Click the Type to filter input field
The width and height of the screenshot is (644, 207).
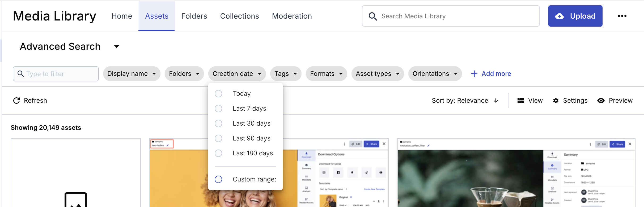click(x=56, y=74)
